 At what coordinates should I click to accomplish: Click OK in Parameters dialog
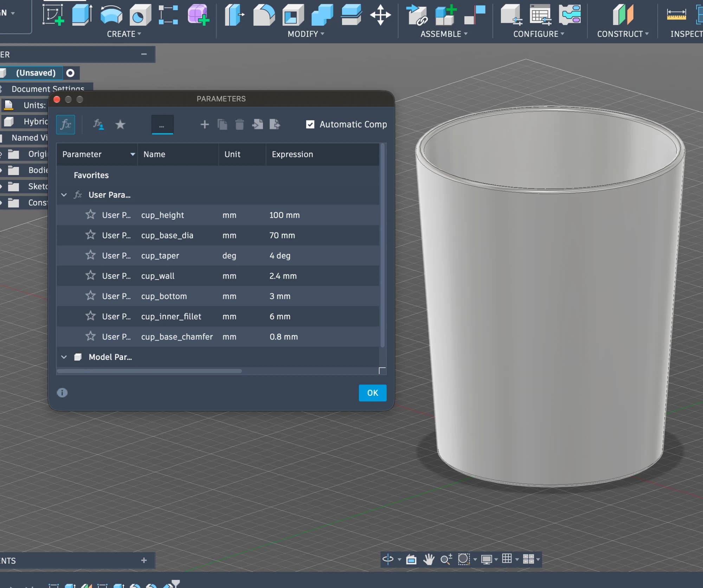point(373,393)
